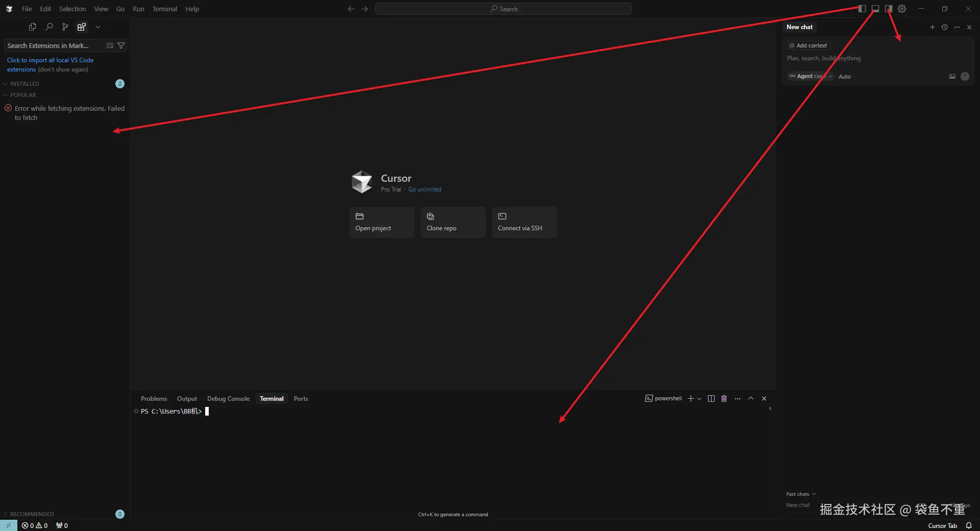Open the File menu
Screen dimensions: 980x531
pyautogui.click(x=27, y=9)
